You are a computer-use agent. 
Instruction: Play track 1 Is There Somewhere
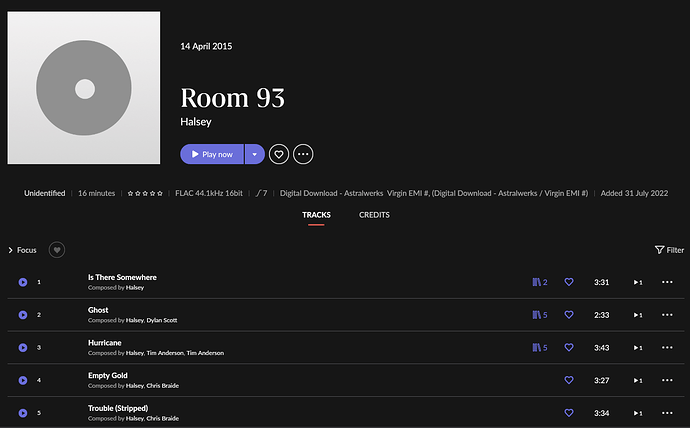(x=23, y=282)
